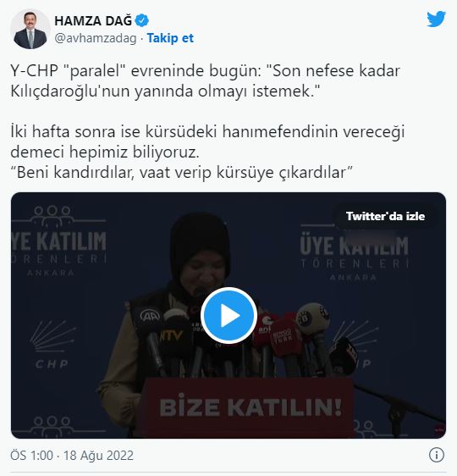Open Hamza Dağ's profile picture
457x476 pixels.
[30, 29]
